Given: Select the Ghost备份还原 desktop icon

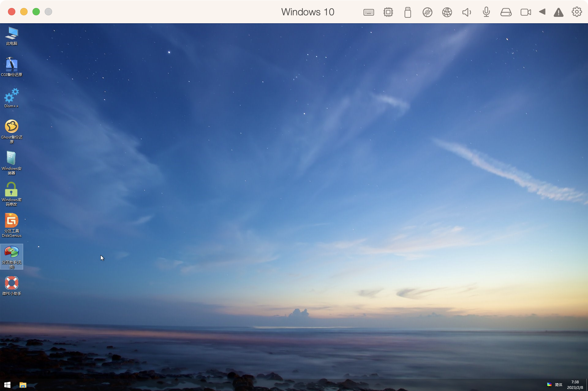Looking at the screenshot, I should [x=12, y=127].
